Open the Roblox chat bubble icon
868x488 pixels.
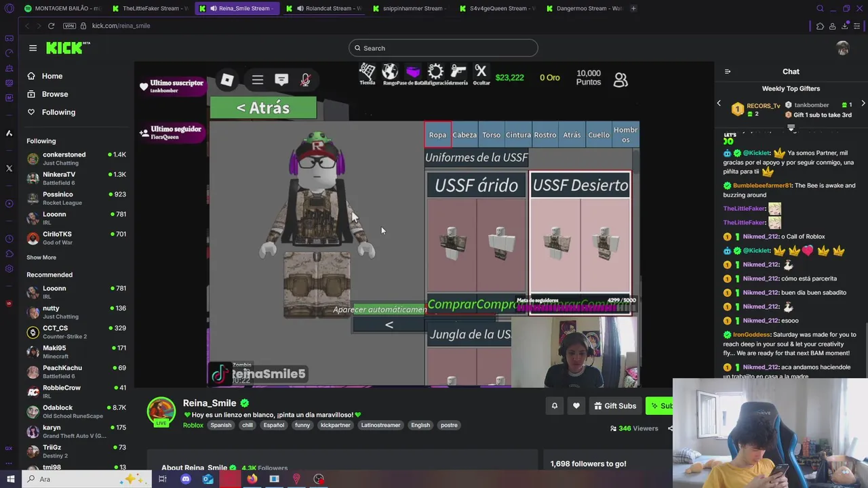pyautogui.click(x=281, y=80)
